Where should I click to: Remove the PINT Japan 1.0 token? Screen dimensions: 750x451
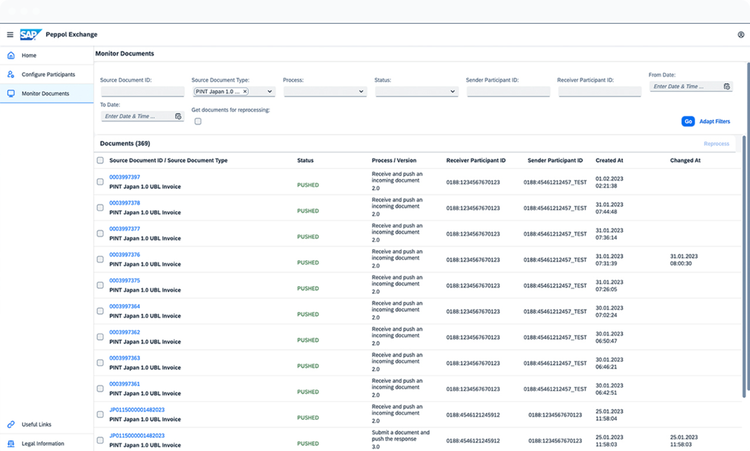[245, 91]
